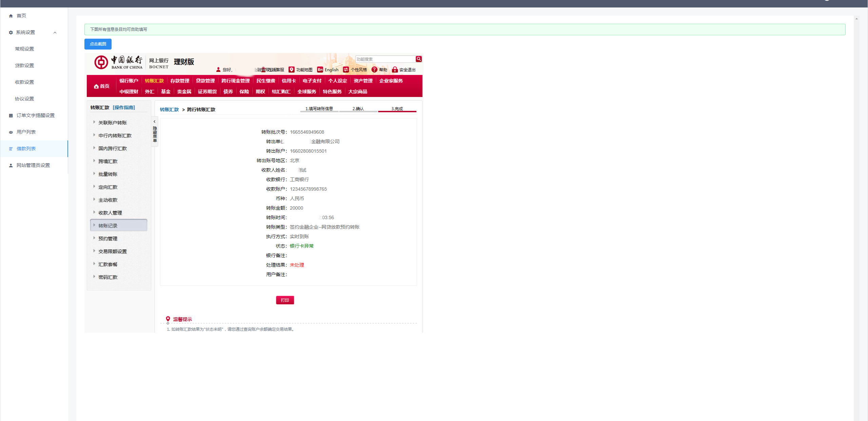Click the 帮助 question mark icon
Screen dimensions: 868x421
374,70
